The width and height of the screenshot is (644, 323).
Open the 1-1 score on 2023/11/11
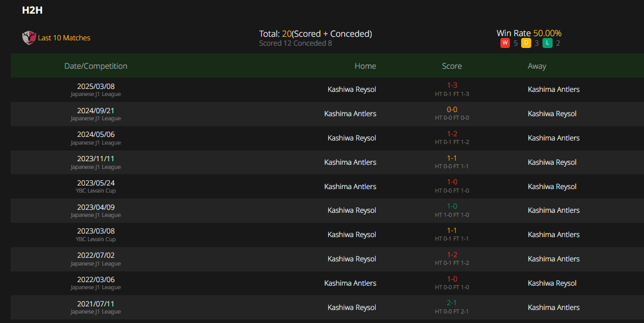coord(452,158)
